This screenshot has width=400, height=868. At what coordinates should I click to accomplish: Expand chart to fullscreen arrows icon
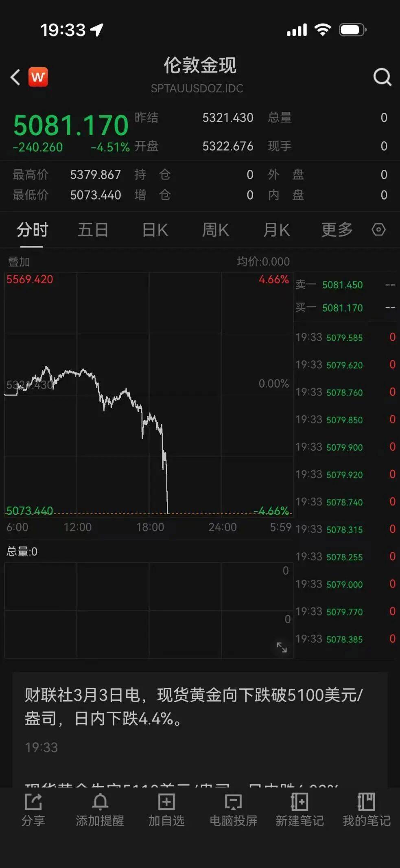click(x=282, y=647)
